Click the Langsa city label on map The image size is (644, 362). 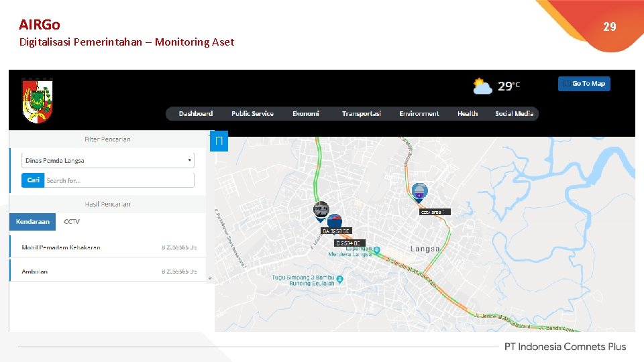pyautogui.click(x=425, y=249)
